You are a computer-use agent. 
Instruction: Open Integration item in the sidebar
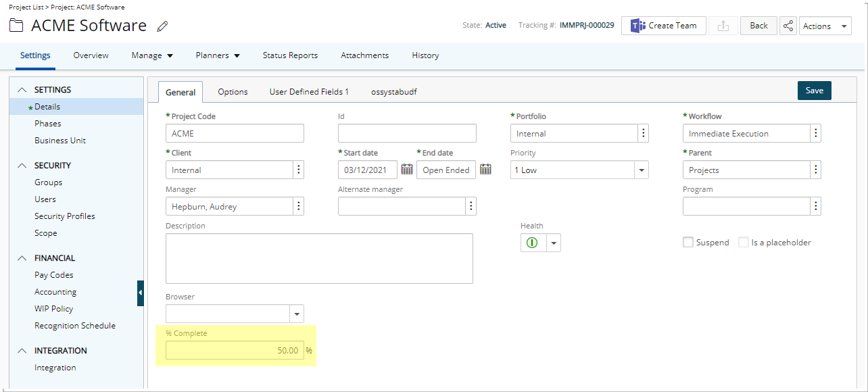click(55, 368)
